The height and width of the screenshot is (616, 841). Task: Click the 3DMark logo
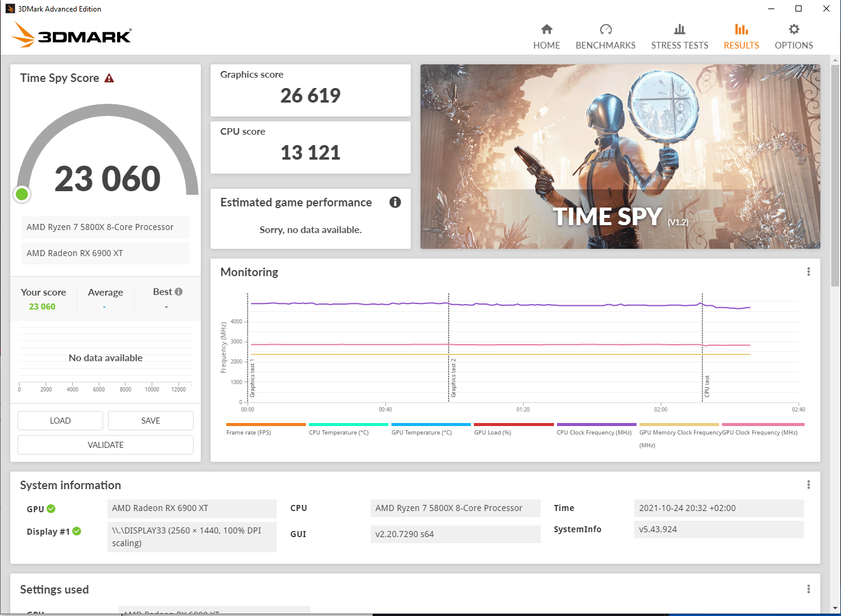[x=72, y=35]
